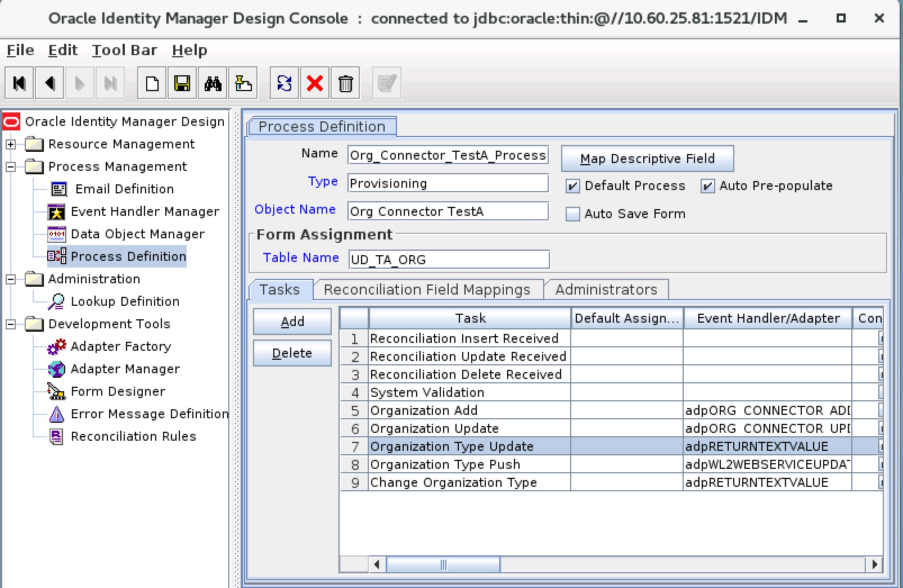Open the Edit menu
This screenshot has height=588, width=903.
tap(62, 50)
